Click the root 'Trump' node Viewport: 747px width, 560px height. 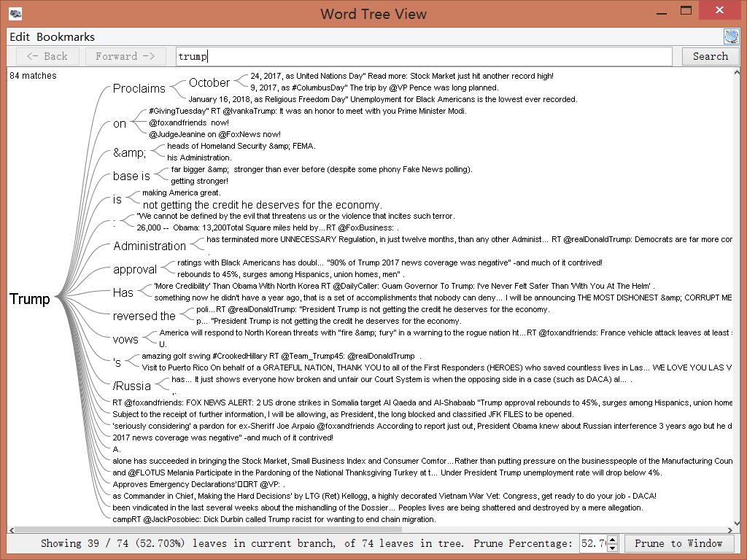coord(30,299)
